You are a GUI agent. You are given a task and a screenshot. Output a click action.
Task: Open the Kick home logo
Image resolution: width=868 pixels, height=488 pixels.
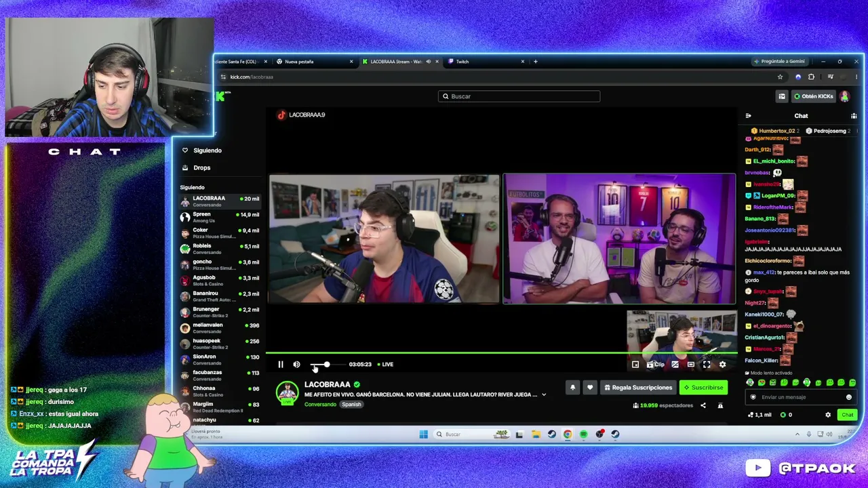[x=221, y=96]
